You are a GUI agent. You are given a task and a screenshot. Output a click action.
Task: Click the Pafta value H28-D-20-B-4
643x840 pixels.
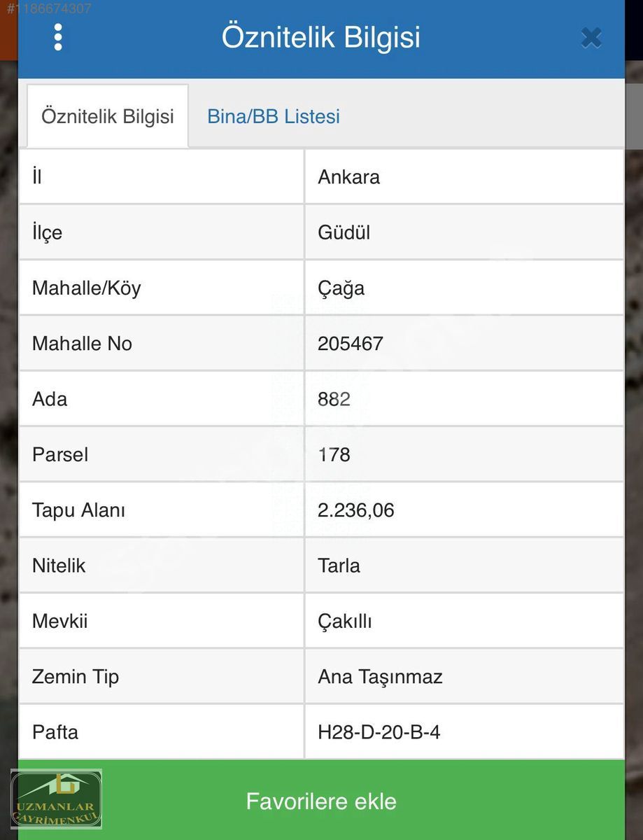coord(379,732)
